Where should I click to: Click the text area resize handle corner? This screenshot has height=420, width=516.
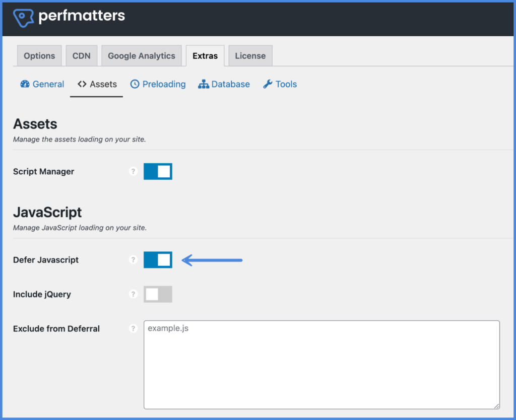[x=496, y=406]
